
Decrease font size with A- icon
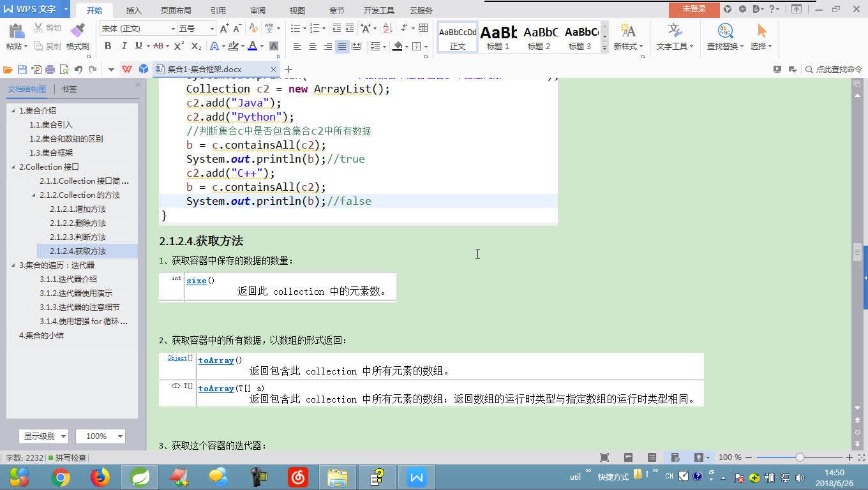coord(237,29)
